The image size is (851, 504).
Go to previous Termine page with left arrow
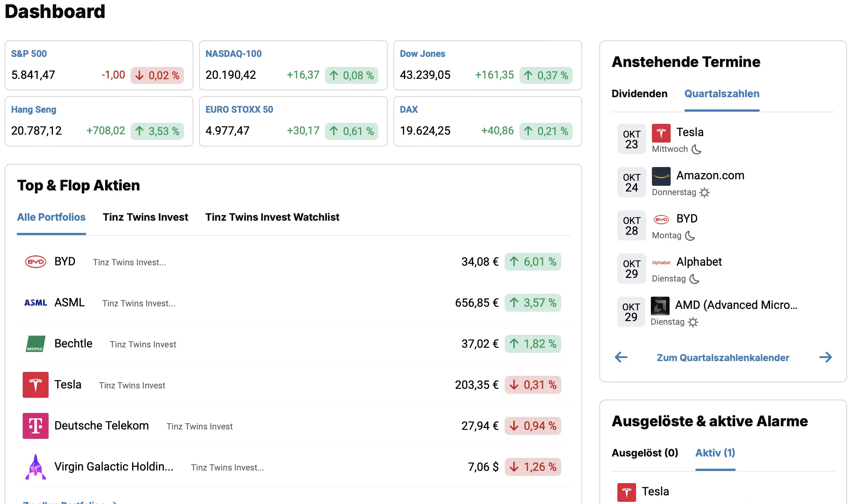tap(621, 357)
